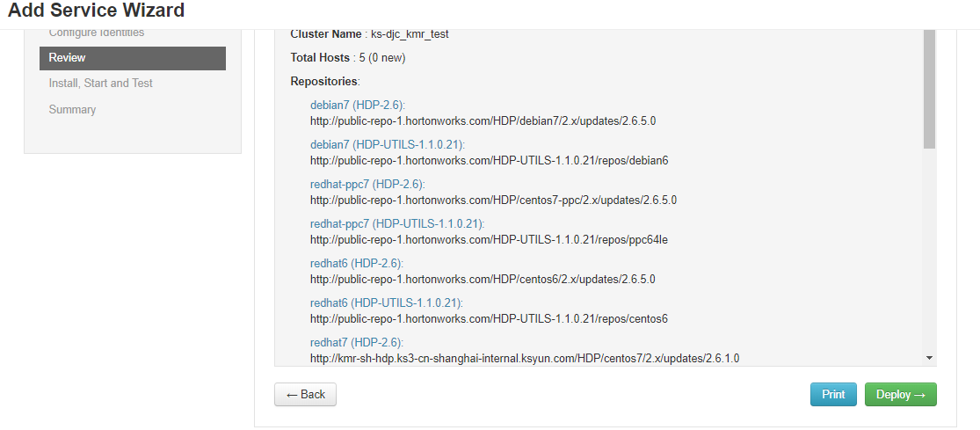Open the Summary wizard step
Viewport: 980px width, 430px height.
pos(72,109)
